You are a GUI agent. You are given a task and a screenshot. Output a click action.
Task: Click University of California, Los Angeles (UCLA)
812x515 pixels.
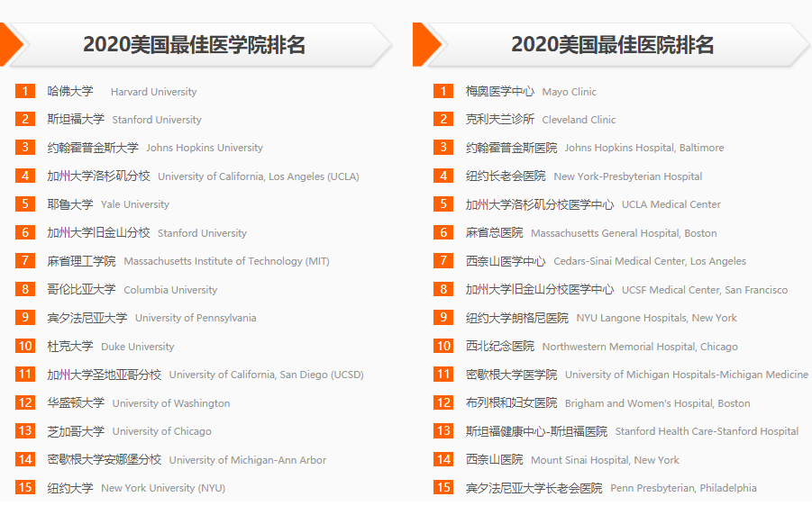pyautogui.click(x=259, y=176)
